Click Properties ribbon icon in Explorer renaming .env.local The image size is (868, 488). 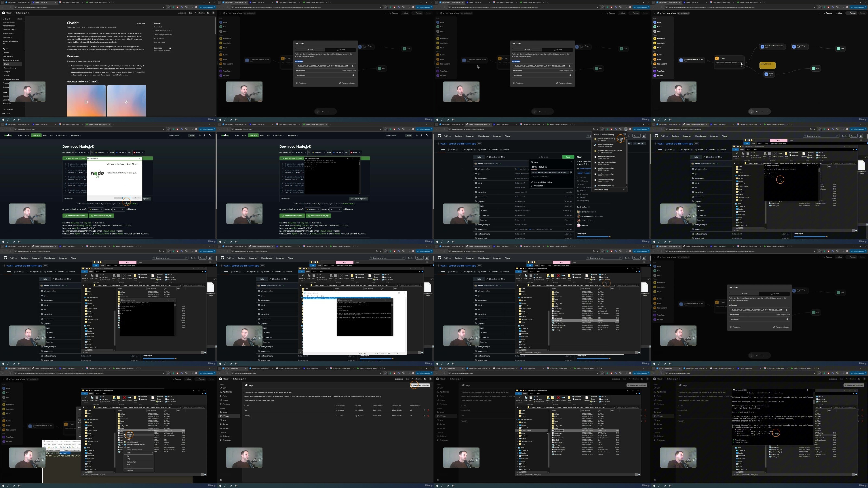[587, 399]
